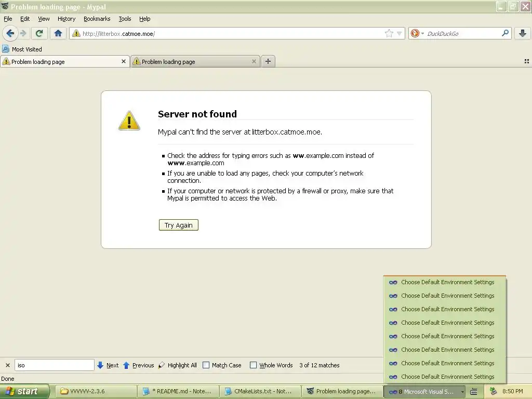Open the Bookmarks menu
The height and width of the screenshot is (399, 532).
(x=97, y=19)
